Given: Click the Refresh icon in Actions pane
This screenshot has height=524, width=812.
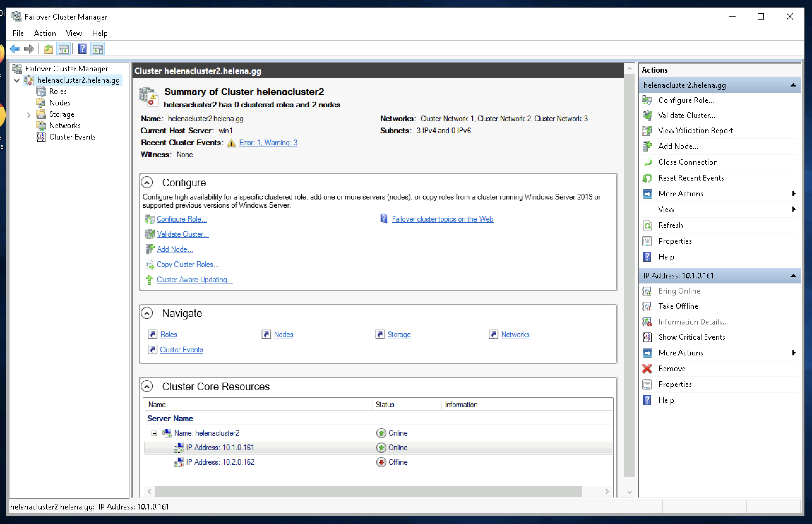Looking at the screenshot, I should point(647,225).
